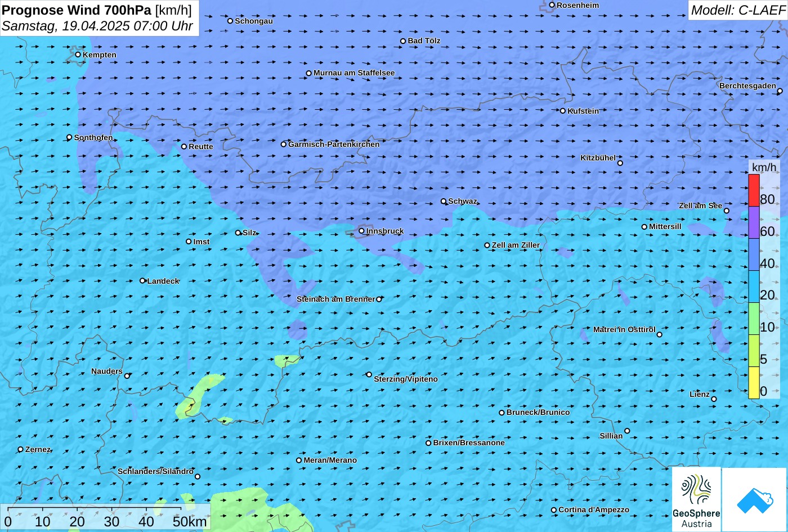Click the Landeck label

pos(163,281)
